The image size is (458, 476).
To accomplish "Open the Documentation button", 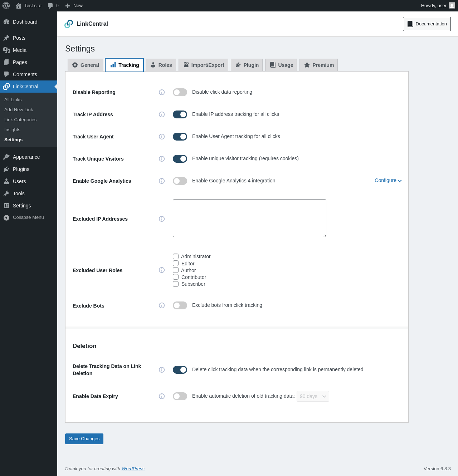I will click(427, 24).
